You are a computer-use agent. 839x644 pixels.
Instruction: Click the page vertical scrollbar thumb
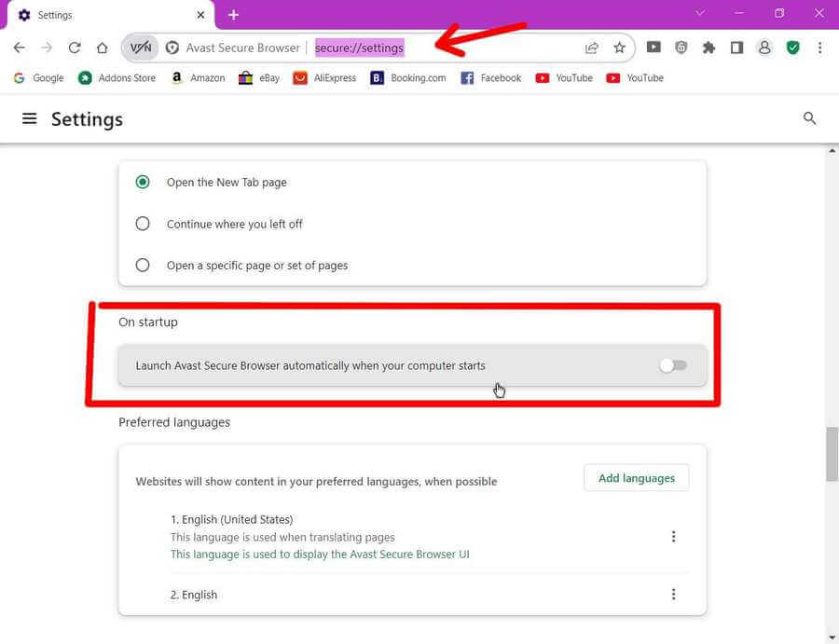pyautogui.click(x=832, y=454)
